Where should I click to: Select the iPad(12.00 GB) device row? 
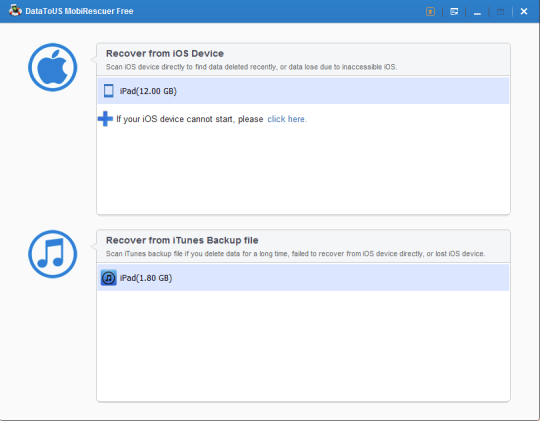(x=303, y=91)
